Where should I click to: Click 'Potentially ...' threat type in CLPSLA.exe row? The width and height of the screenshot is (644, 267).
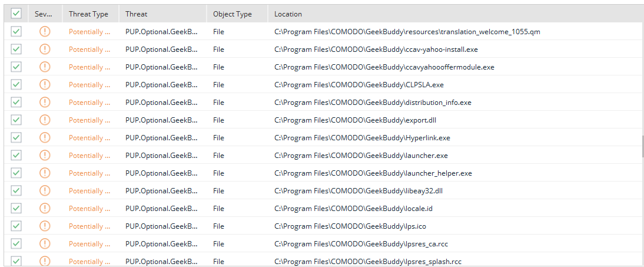[x=89, y=85]
